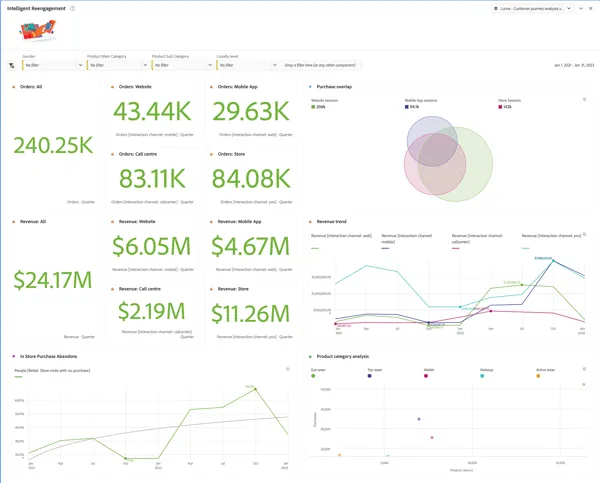Image resolution: width=600 pixels, height=483 pixels.
Task: Click the 84.08K store orders value
Action: pyautogui.click(x=251, y=178)
